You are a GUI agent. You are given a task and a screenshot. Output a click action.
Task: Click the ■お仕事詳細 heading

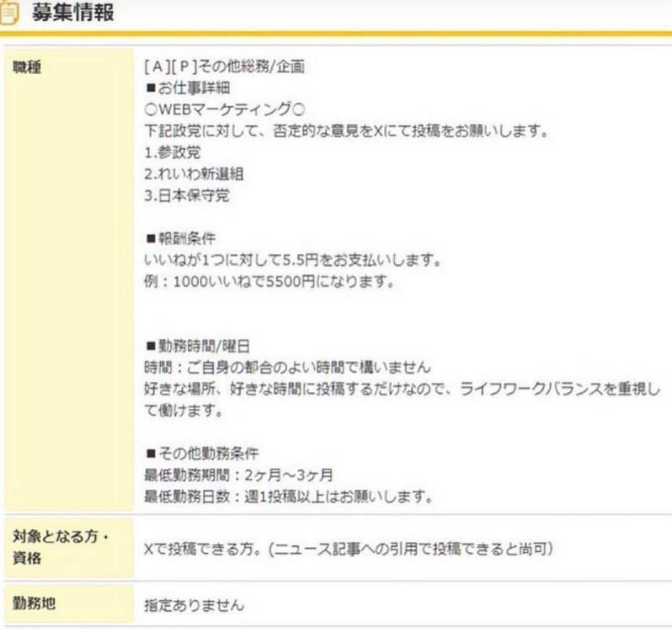[188, 88]
